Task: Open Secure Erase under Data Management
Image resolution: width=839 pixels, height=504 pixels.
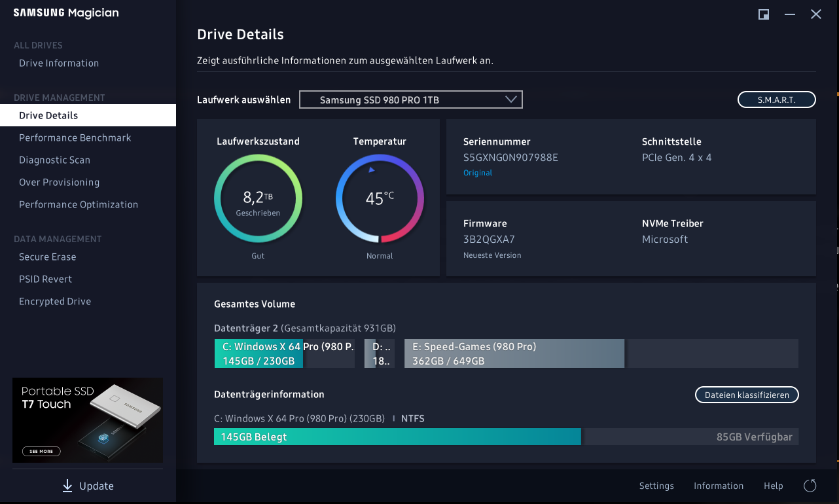Action: 48,257
